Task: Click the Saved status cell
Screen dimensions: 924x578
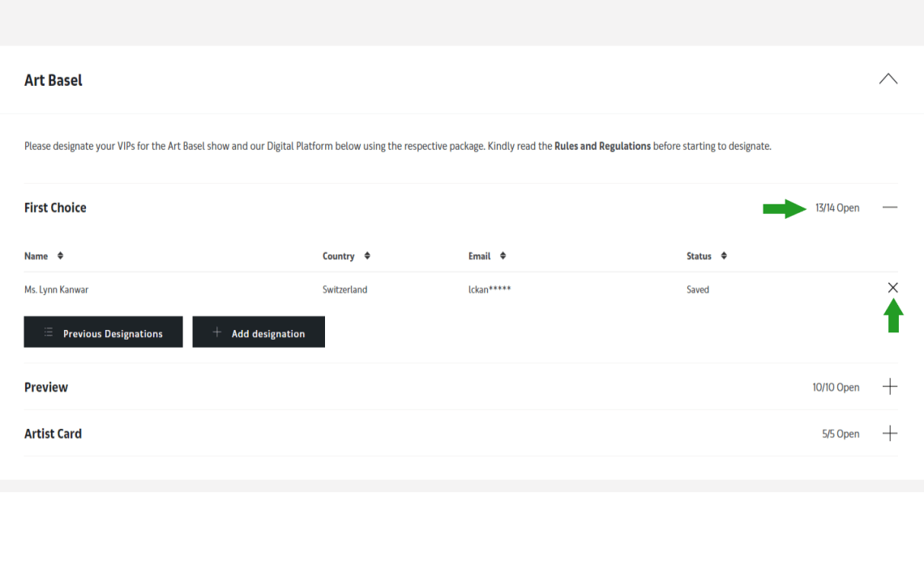Action: (698, 289)
